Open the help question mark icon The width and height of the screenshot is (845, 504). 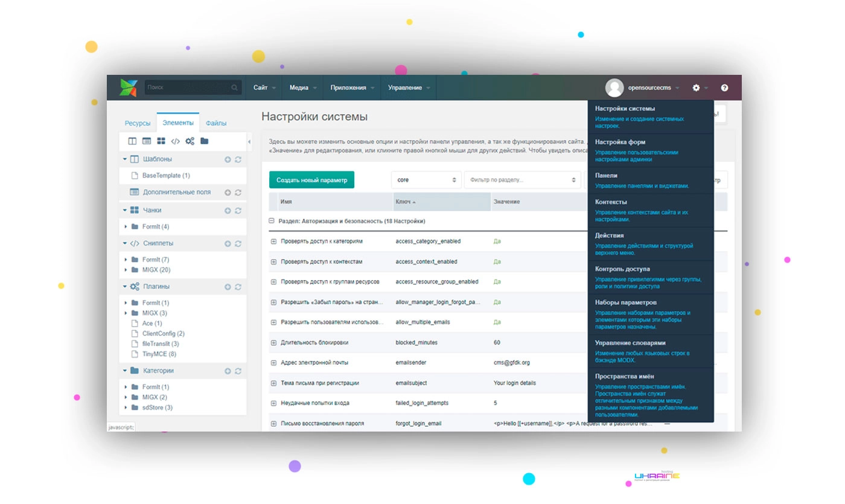pos(724,88)
